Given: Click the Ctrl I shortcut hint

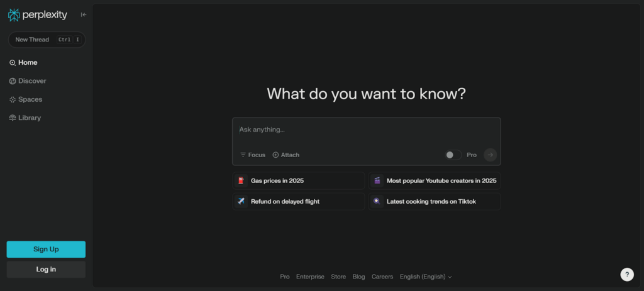Looking at the screenshot, I should [x=69, y=40].
